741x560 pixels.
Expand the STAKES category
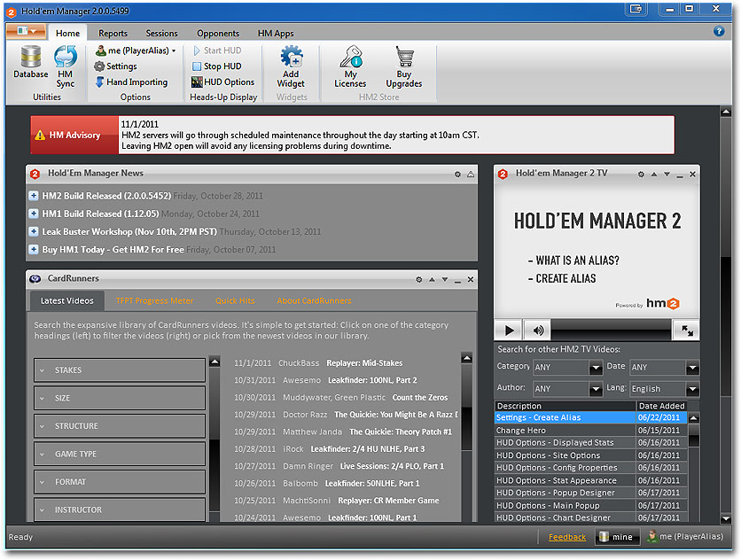(120, 370)
